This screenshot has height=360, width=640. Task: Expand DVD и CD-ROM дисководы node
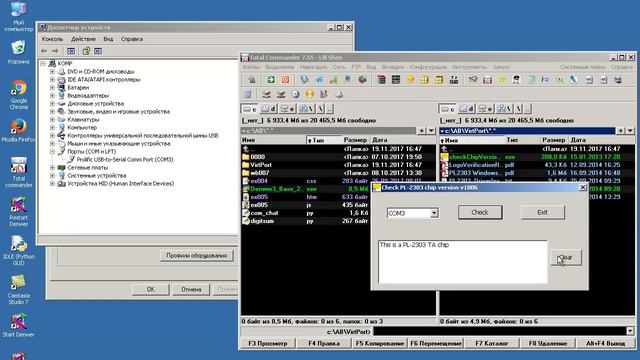[x=52, y=71]
